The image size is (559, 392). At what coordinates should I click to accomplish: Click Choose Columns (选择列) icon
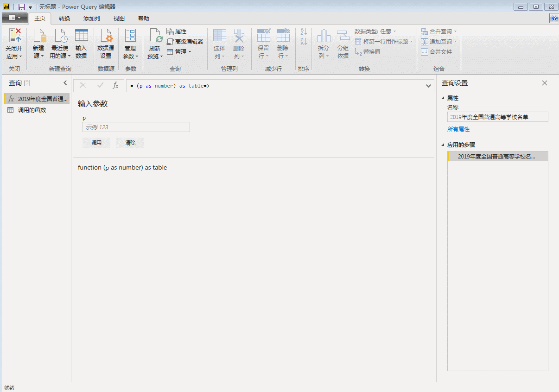(219, 36)
